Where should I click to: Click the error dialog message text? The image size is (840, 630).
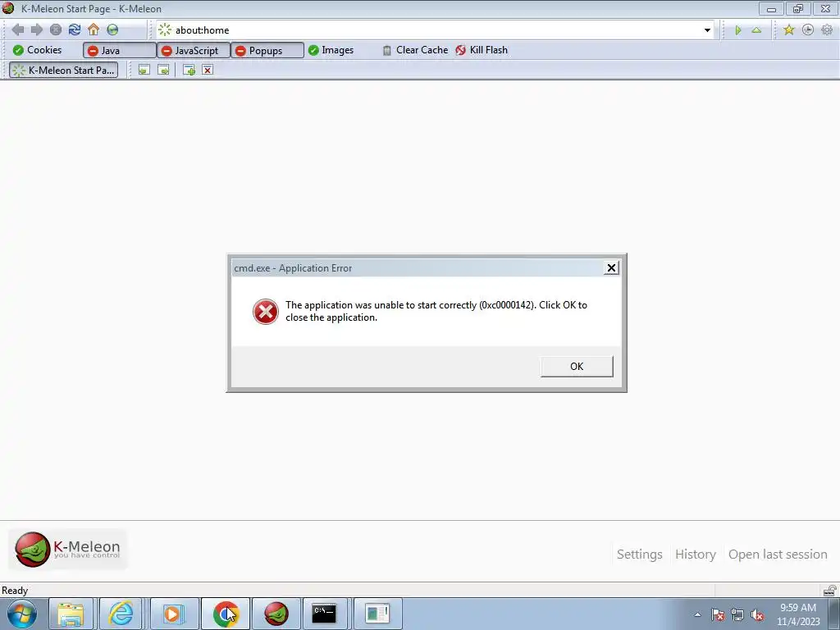(436, 311)
